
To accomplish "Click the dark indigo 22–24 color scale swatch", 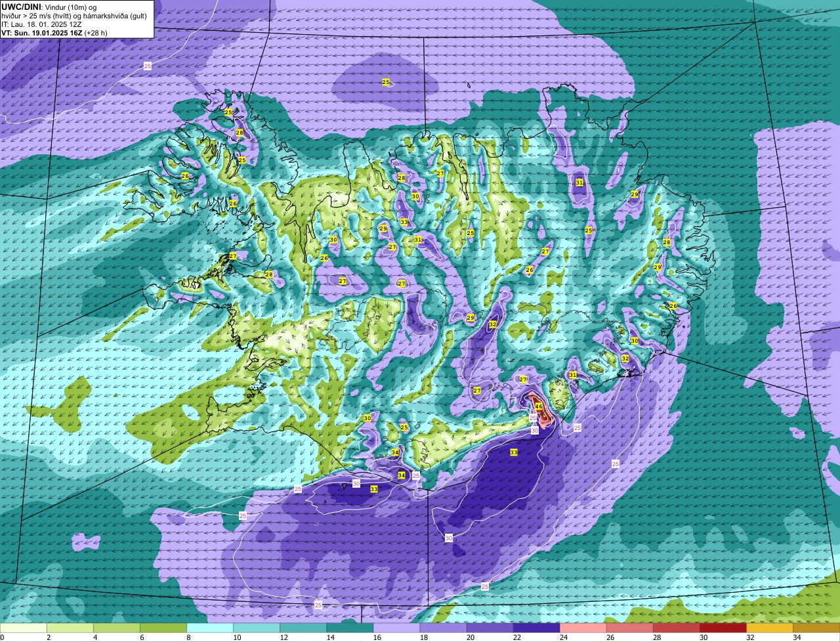I will (x=536, y=628).
